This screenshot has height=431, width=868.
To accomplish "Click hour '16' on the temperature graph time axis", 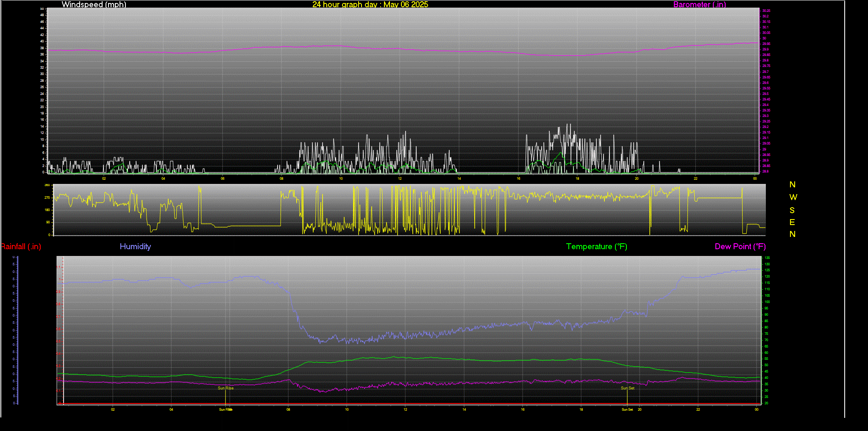I will coord(523,409).
